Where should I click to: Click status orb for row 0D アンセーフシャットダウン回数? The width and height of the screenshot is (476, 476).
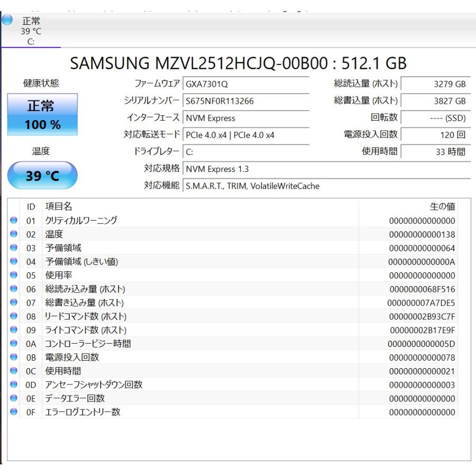[x=14, y=384]
